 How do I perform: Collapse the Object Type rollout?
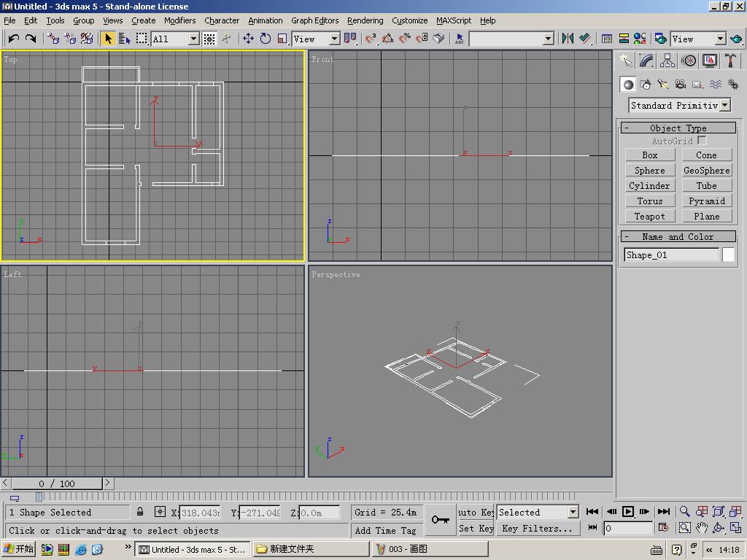tap(678, 128)
